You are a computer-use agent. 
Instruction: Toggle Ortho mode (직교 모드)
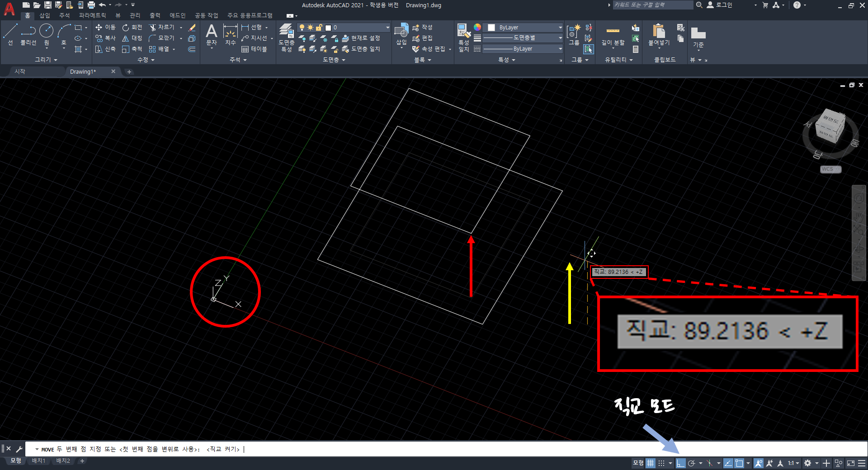click(680, 463)
